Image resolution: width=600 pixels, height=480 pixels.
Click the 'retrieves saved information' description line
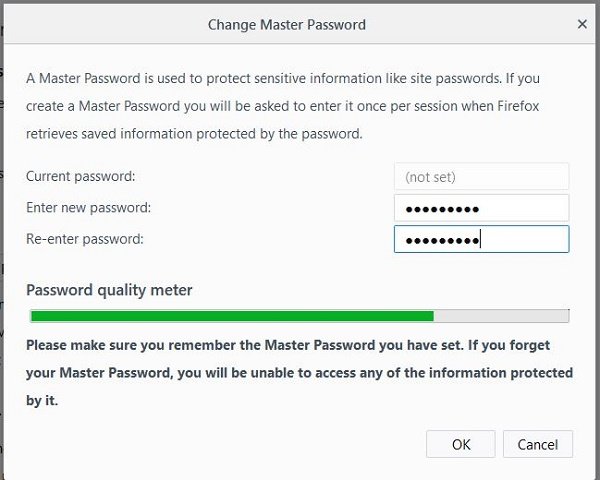pos(194,134)
